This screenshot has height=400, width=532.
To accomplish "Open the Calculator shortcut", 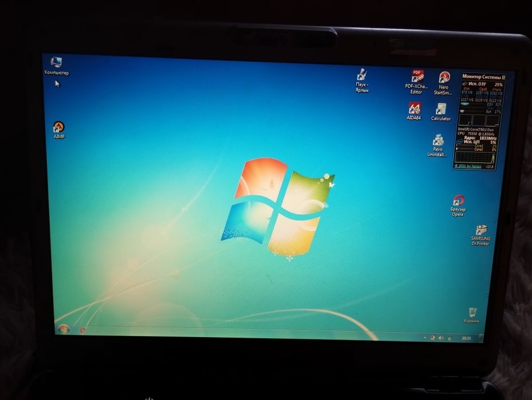I will tap(441, 112).
